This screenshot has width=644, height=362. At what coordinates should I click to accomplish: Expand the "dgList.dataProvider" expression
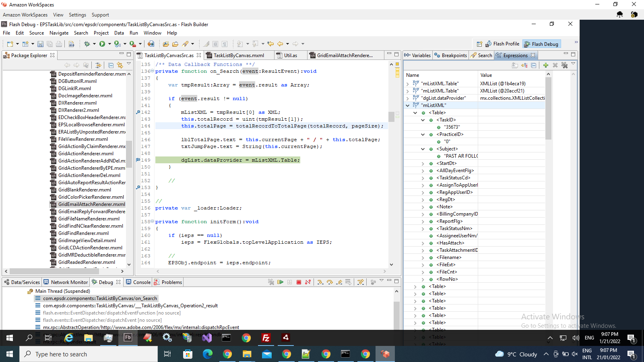[x=408, y=98]
